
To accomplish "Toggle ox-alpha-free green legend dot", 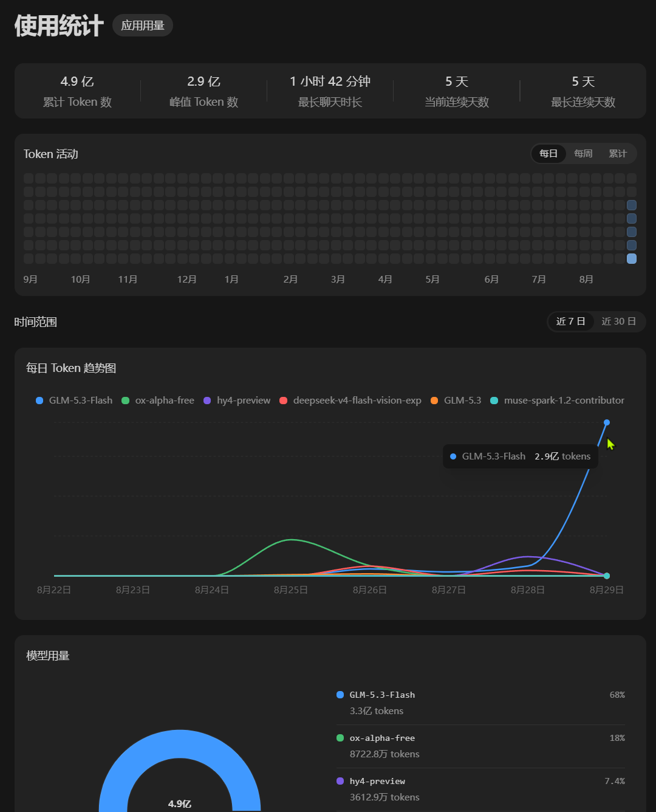I will tap(126, 401).
